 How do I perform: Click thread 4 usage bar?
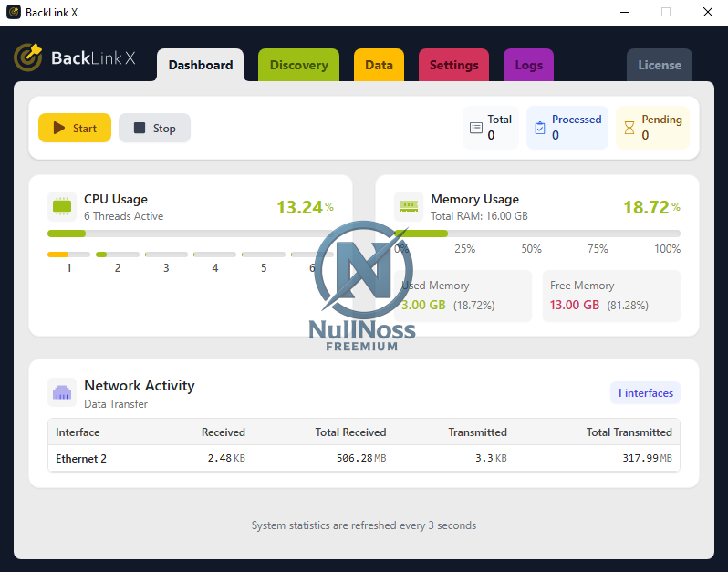click(x=214, y=255)
